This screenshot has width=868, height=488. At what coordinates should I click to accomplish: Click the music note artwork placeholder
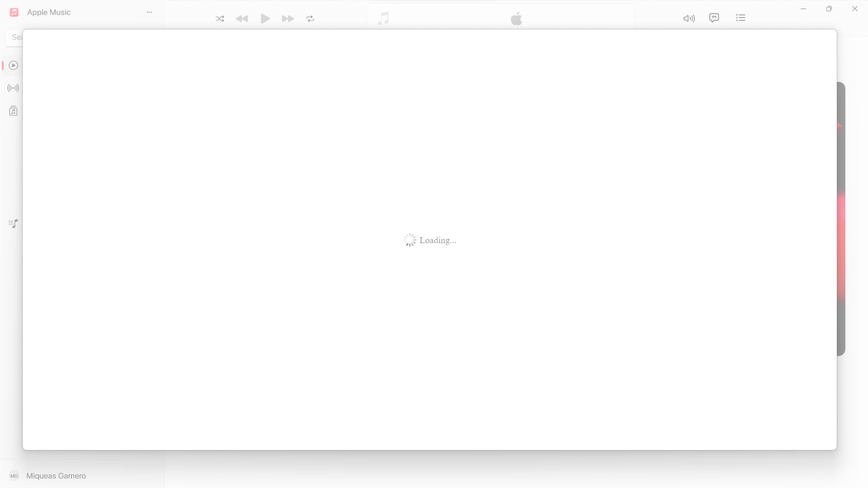pos(383,18)
